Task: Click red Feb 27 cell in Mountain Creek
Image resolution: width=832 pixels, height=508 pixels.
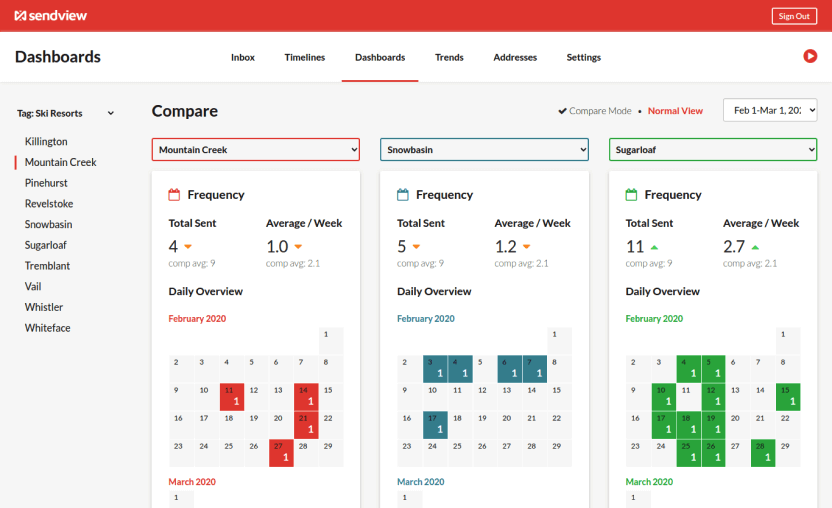Action: point(281,453)
